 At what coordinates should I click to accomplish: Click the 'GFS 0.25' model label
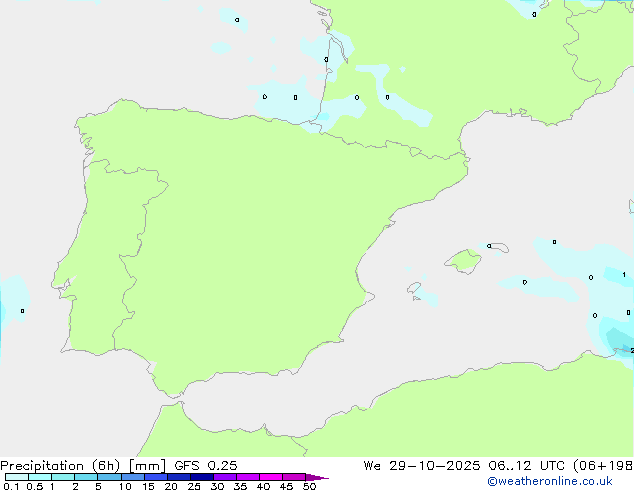tap(206, 466)
